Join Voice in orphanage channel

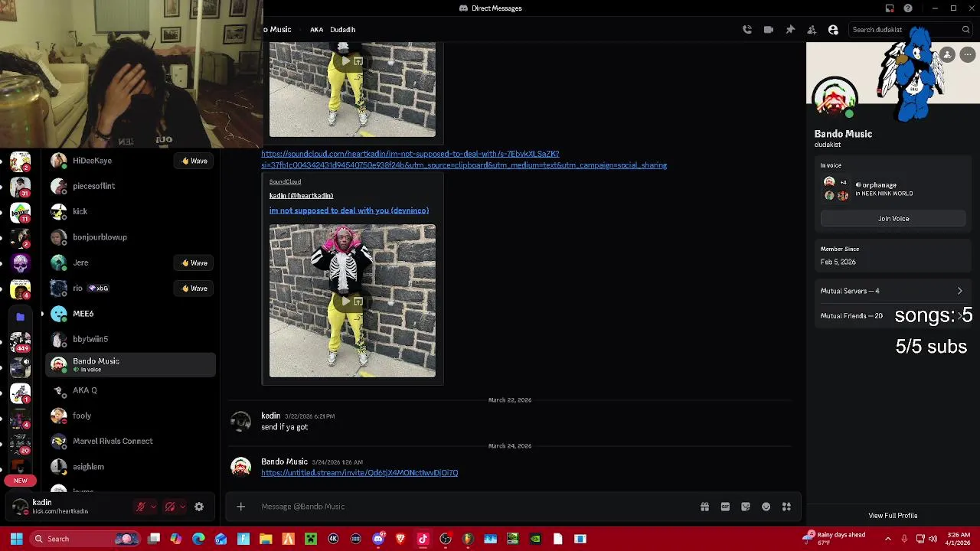point(893,219)
